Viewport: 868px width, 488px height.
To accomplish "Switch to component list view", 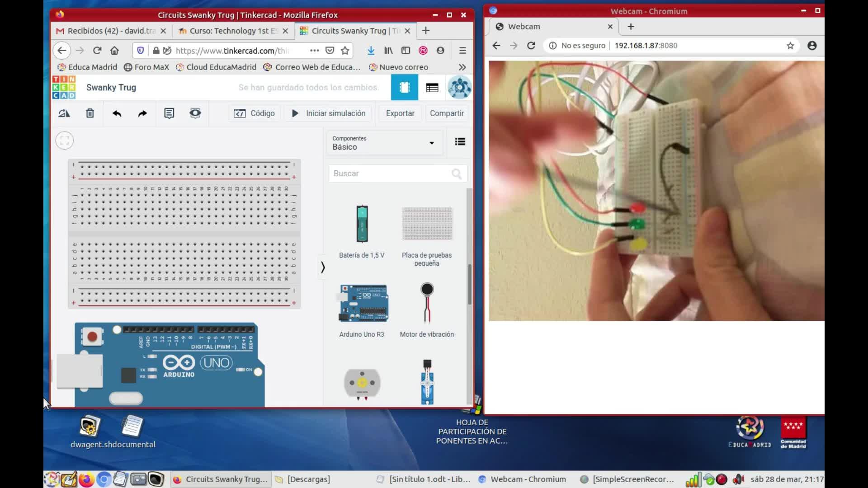I will click(432, 88).
